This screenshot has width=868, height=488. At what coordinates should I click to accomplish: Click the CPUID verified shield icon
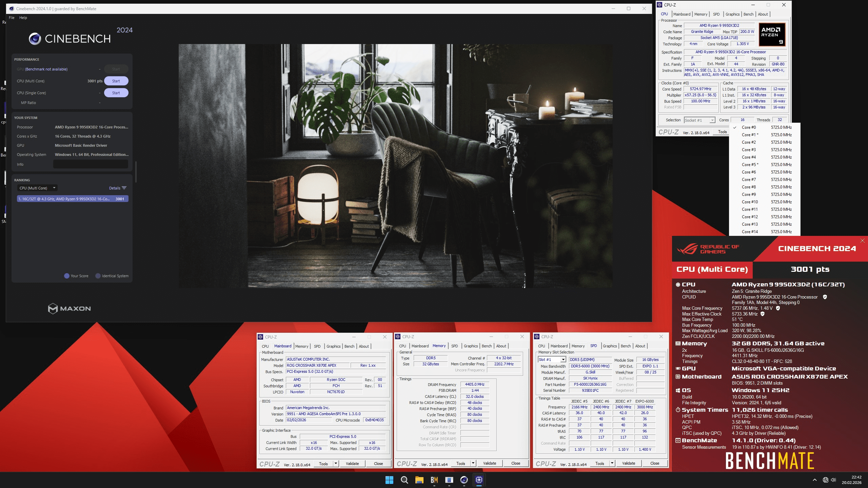coord(825,297)
